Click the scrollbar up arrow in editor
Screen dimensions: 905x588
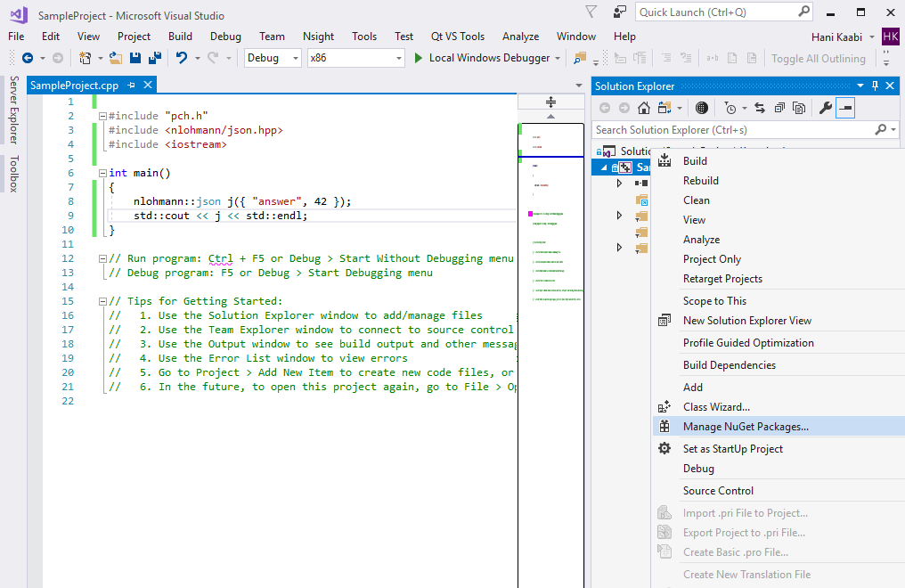point(550,117)
